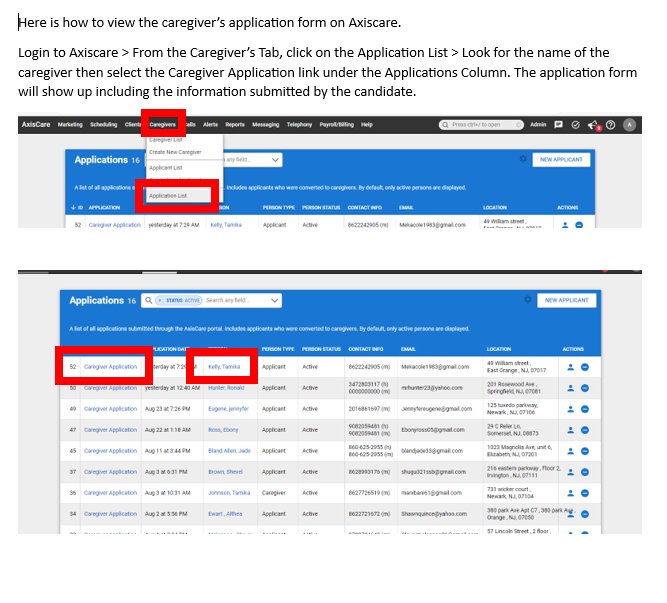667x603 pixels.
Task: Open the megaphone announcements icon with red badge
Action: pyautogui.click(x=594, y=125)
